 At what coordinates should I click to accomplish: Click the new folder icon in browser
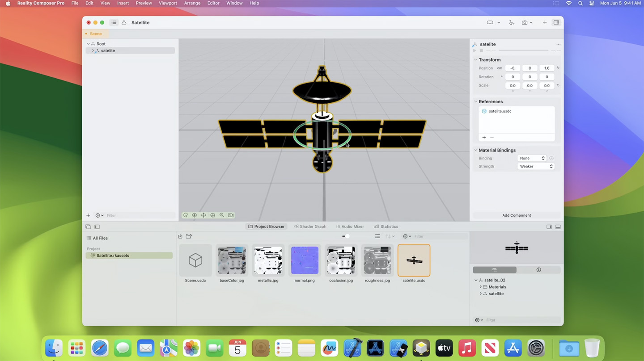189,236
